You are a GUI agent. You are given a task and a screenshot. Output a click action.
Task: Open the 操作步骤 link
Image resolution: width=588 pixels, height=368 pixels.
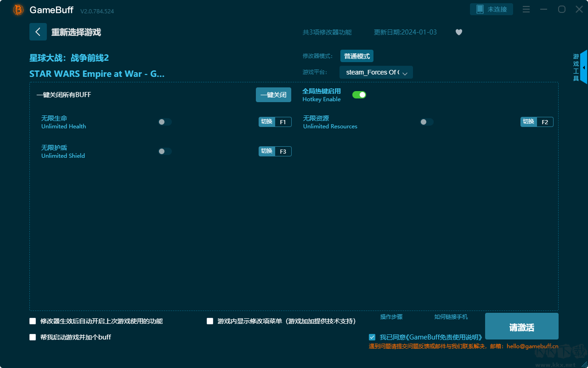coord(391,317)
